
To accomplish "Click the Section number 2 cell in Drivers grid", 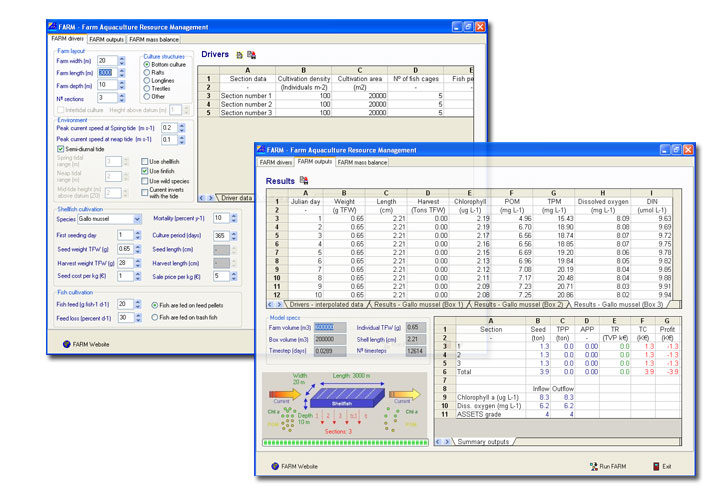I will pos(247,104).
